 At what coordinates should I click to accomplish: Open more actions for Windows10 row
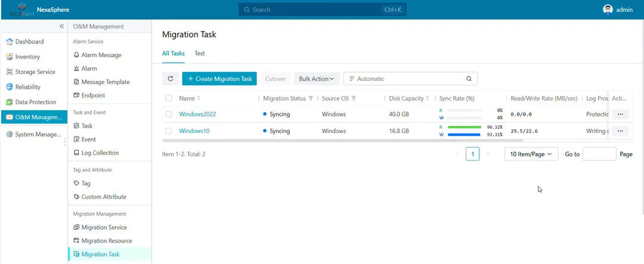pyautogui.click(x=620, y=131)
